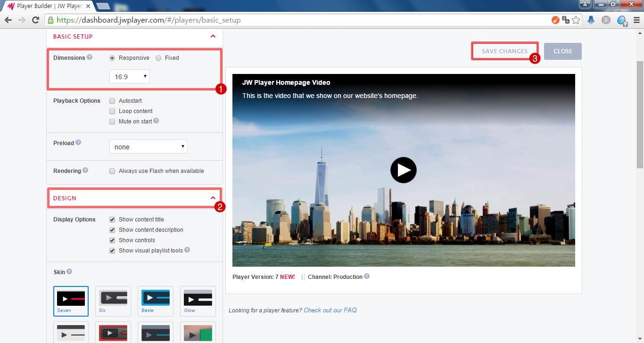This screenshot has height=343, width=644.
Task: Open help tooltip for Mute on start
Action: (156, 121)
